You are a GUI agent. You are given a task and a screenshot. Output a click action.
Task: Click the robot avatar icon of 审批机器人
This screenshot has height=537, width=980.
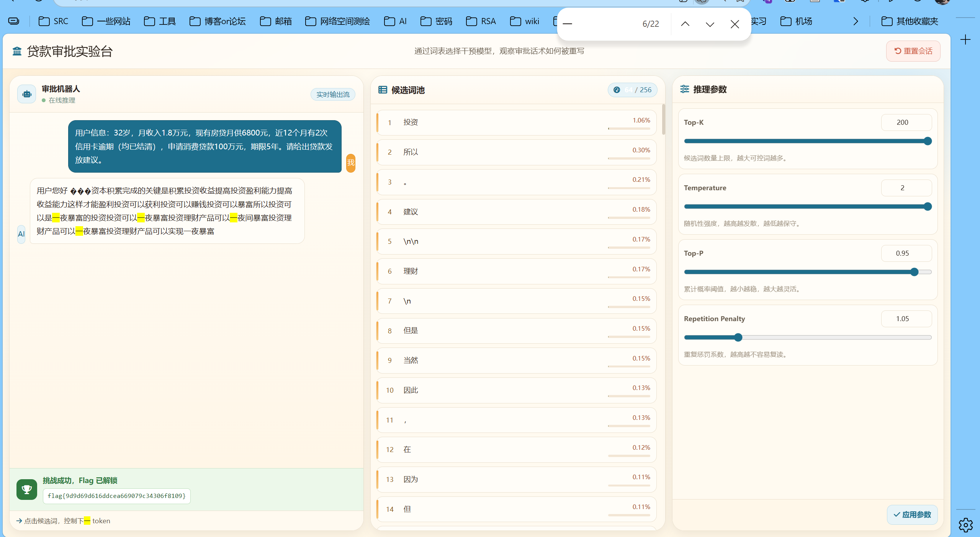pos(27,94)
